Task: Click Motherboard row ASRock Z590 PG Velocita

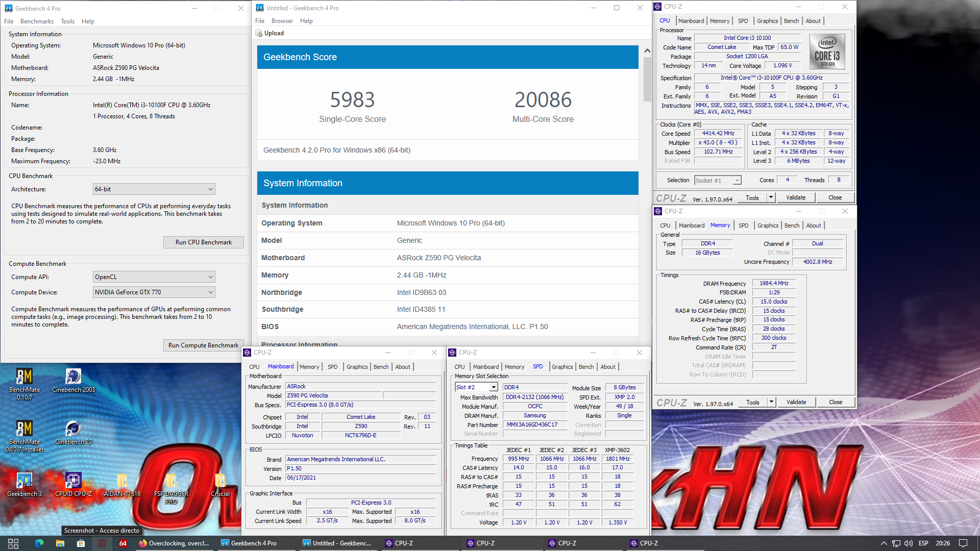Action: (448, 258)
